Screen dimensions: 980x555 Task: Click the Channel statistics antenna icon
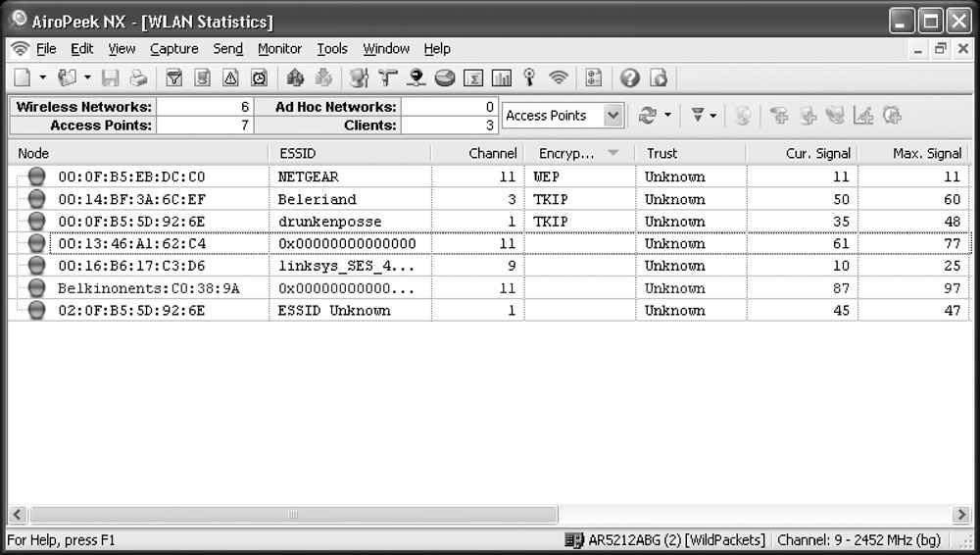[529, 78]
